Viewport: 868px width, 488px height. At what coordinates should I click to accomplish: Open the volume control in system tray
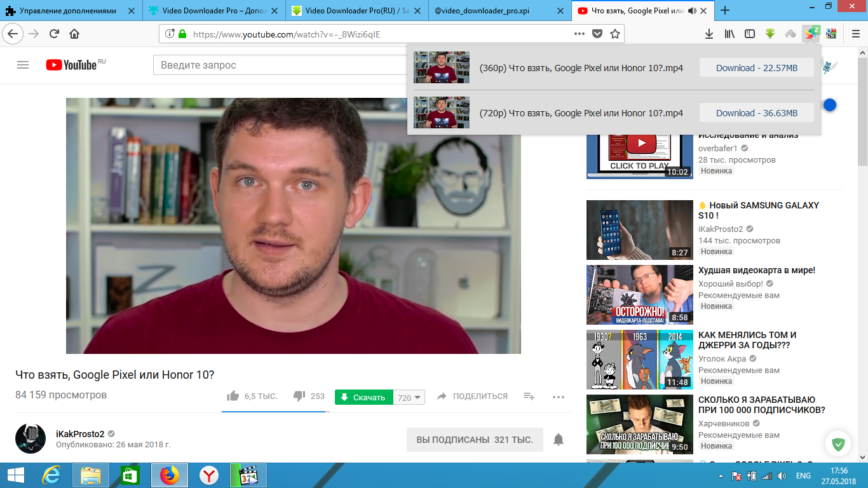click(x=782, y=476)
